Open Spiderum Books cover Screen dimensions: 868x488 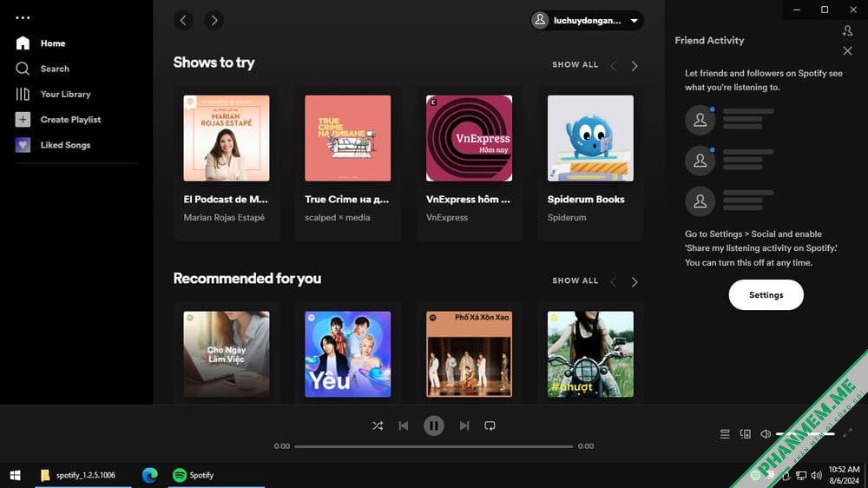590,138
